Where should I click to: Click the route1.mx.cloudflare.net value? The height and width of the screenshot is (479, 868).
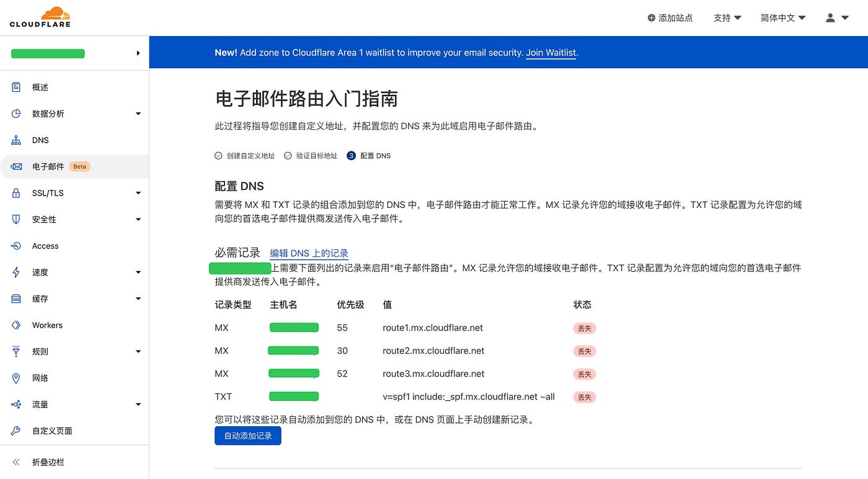coord(433,328)
